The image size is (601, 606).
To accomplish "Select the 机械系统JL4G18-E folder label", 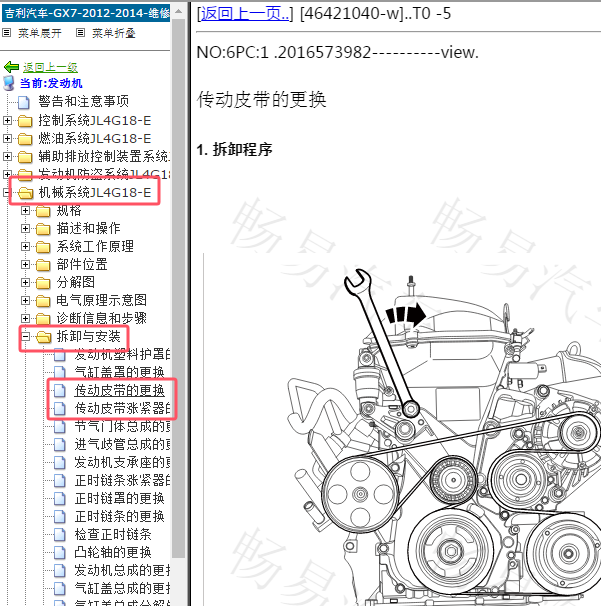I will [95, 192].
